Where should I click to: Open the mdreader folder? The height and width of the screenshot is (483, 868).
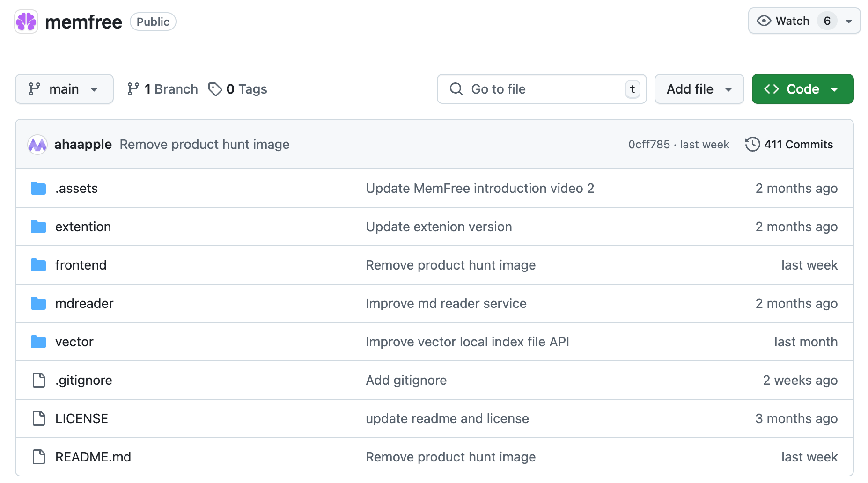[84, 303]
